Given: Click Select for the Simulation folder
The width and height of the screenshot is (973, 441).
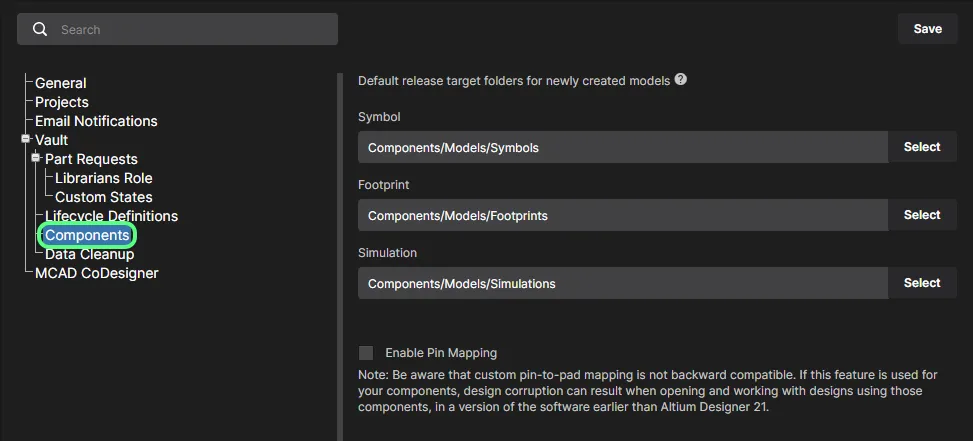Looking at the screenshot, I should [922, 283].
